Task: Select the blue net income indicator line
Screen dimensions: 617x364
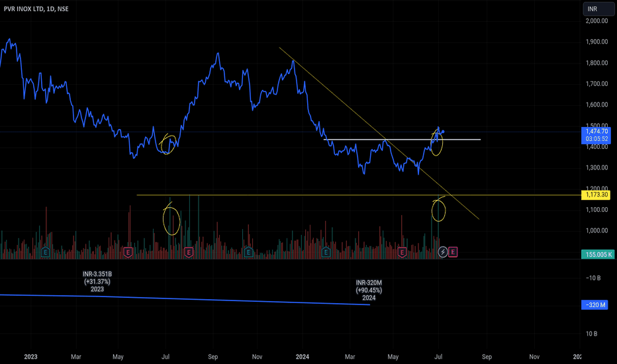Action: pos(185,299)
